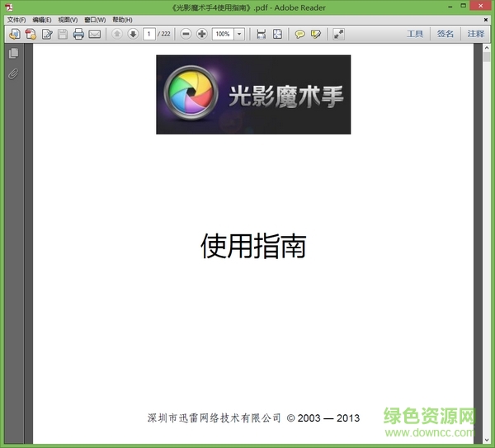Add a sticky note comment icon
This screenshot has width=495, height=448.
coord(299,34)
